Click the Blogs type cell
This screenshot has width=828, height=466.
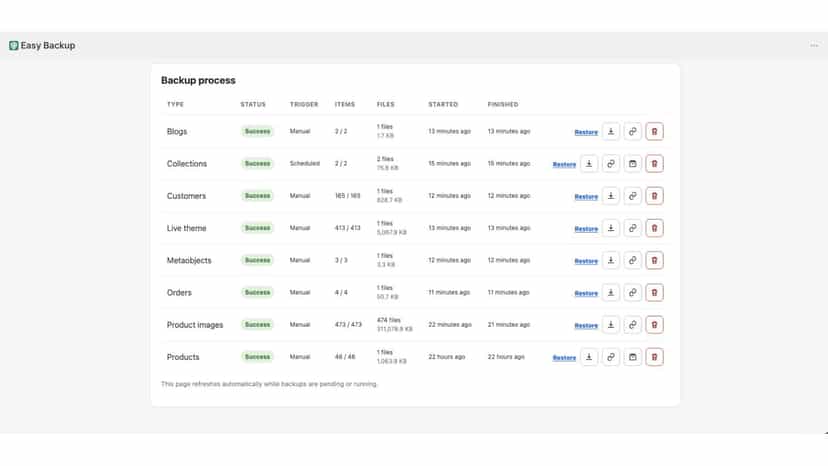(x=177, y=132)
